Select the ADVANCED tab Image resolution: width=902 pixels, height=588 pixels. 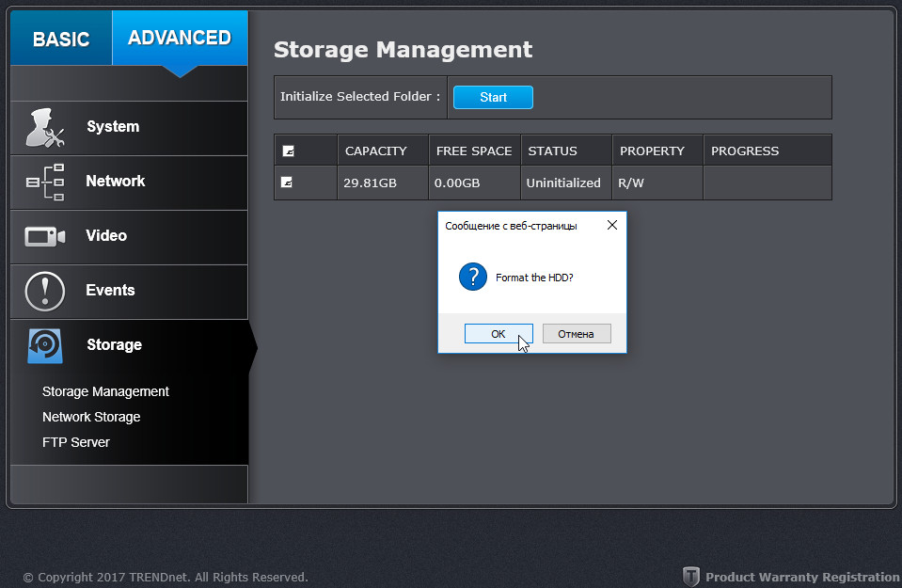point(180,39)
